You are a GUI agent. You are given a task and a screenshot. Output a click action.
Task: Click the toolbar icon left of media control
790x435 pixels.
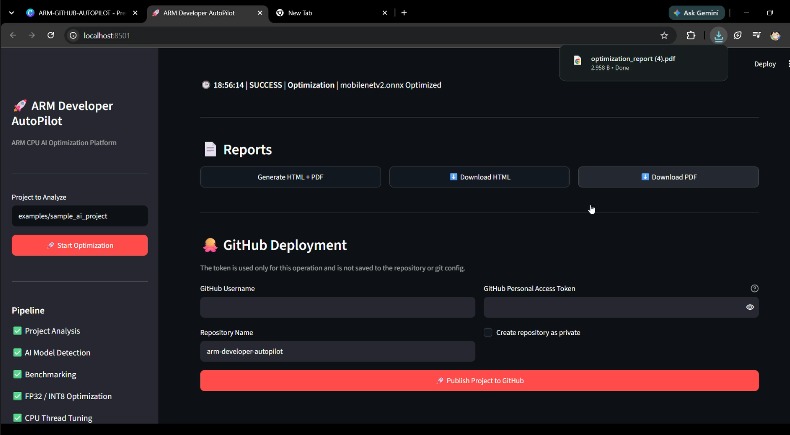738,35
